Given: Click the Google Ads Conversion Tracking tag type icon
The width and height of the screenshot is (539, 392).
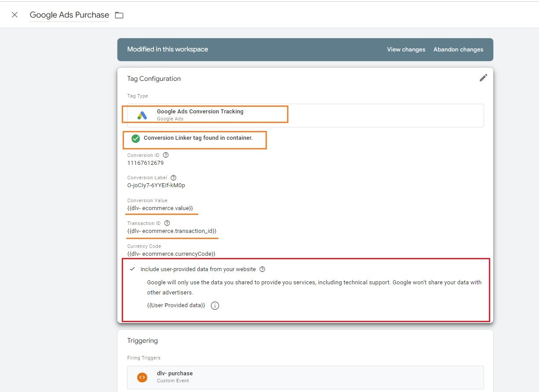Looking at the screenshot, I should pos(142,115).
